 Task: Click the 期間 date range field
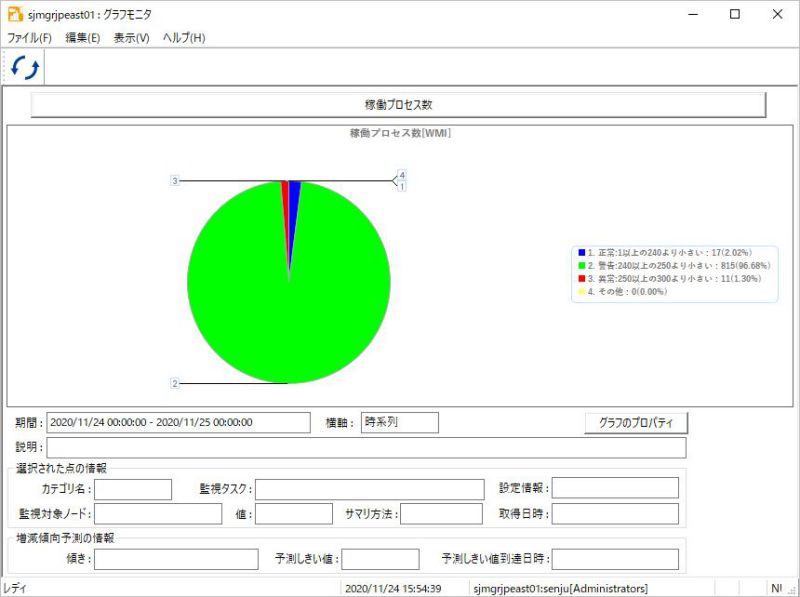click(179, 422)
